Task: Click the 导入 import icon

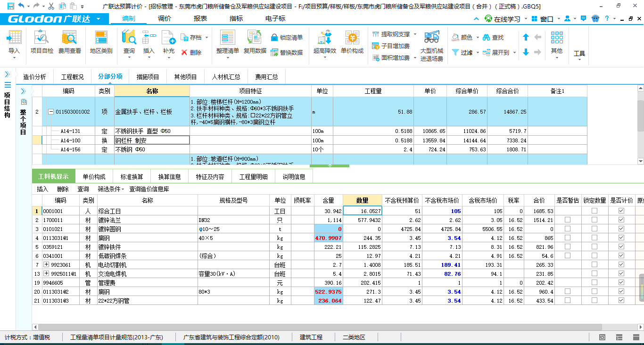Action: [14, 38]
